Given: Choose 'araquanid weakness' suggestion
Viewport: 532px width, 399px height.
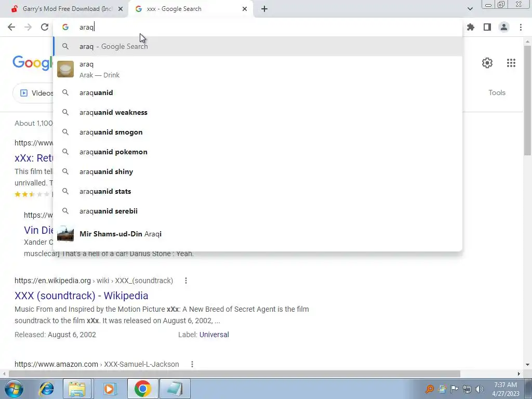Looking at the screenshot, I should [258, 112].
